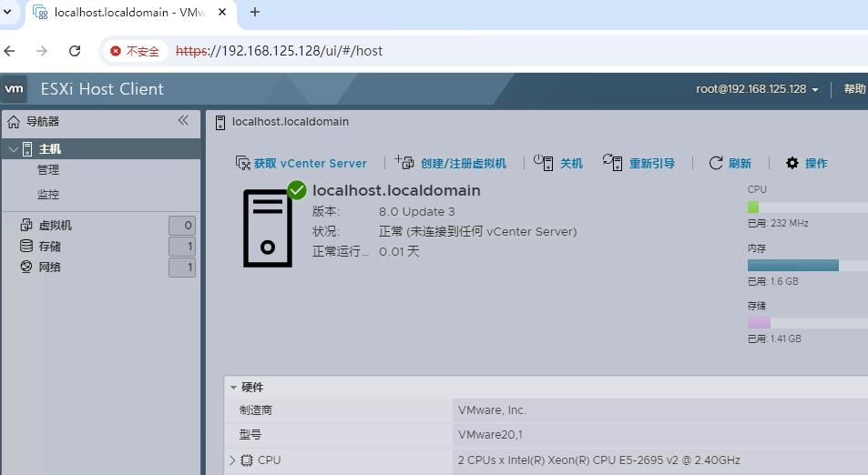Click the storage database icon beside 存储
Screen dimensions: 868x475
coord(26,246)
